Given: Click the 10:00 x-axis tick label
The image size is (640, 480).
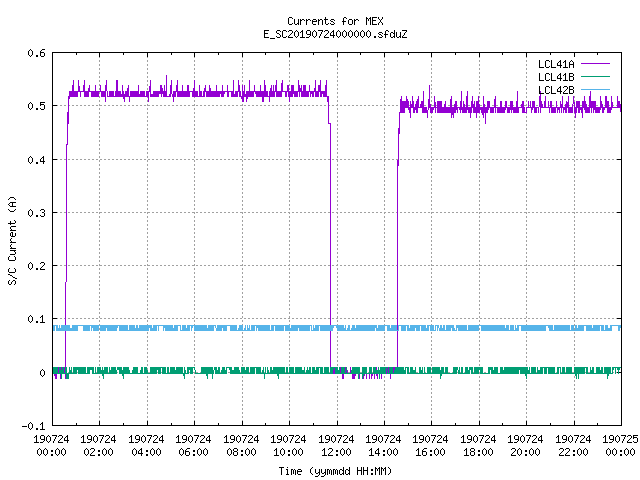Looking at the screenshot, I should point(288,452).
